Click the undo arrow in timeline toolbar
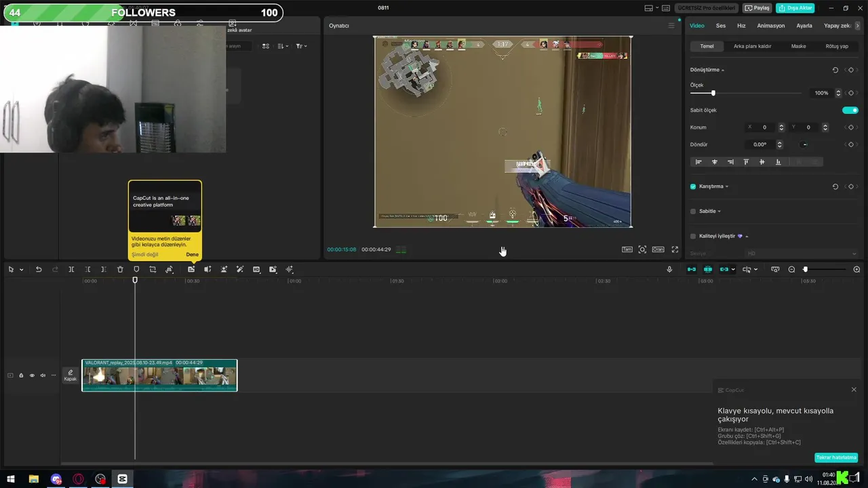The height and width of the screenshot is (488, 868). click(39, 270)
